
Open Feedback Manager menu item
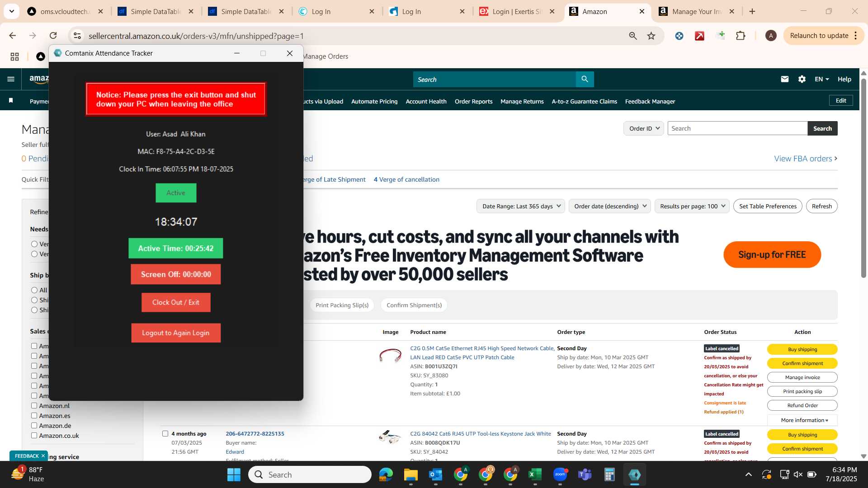650,101
